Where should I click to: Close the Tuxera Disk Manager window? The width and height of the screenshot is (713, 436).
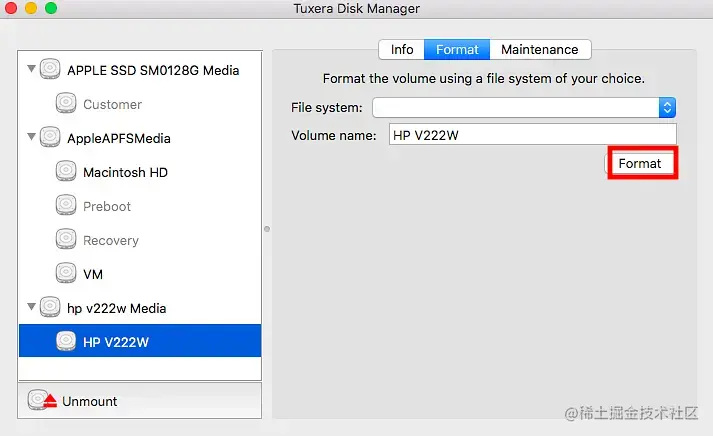pyautogui.click(x=10, y=8)
